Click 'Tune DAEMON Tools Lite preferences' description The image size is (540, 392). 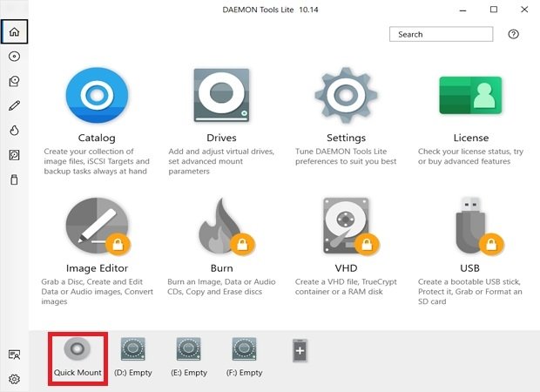[346, 157]
